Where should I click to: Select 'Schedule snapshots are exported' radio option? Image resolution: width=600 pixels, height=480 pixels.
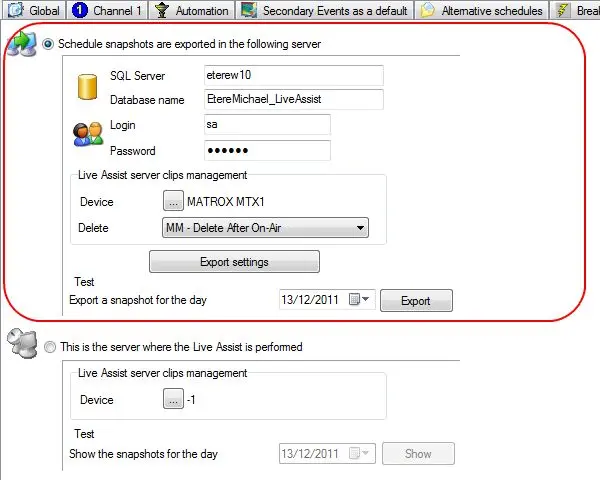(49, 45)
